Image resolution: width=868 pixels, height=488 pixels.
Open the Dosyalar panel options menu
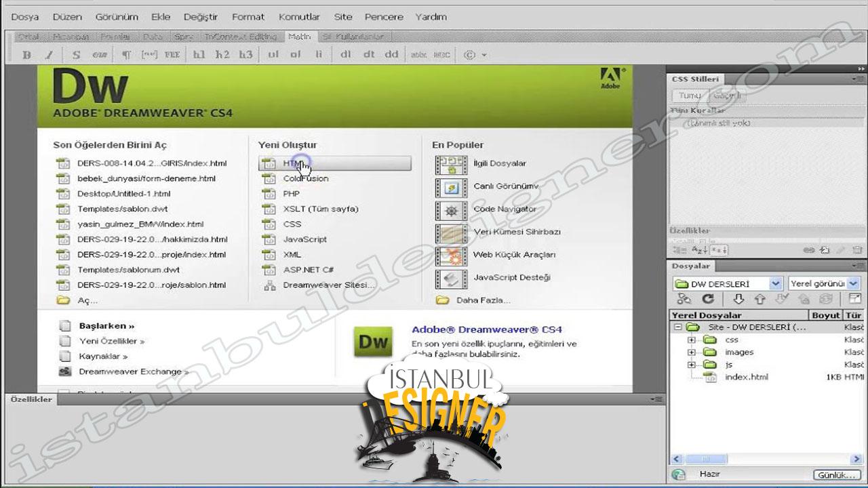[860, 266]
